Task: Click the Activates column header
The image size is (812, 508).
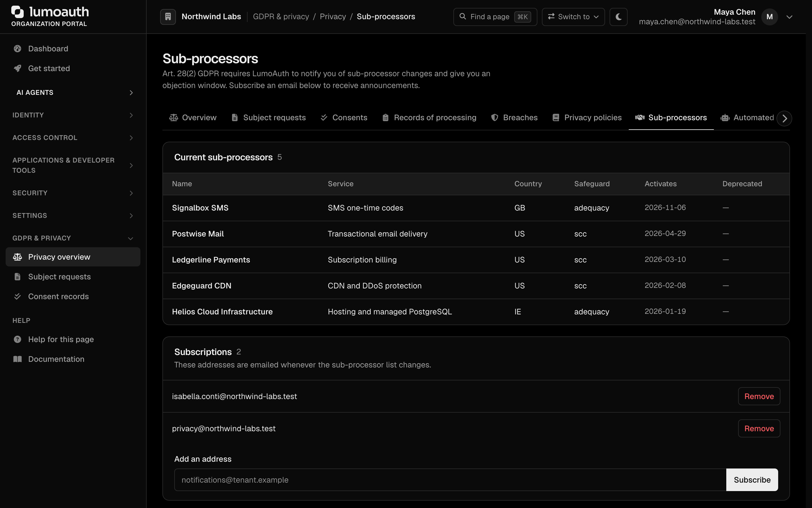Action: (660, 184)
